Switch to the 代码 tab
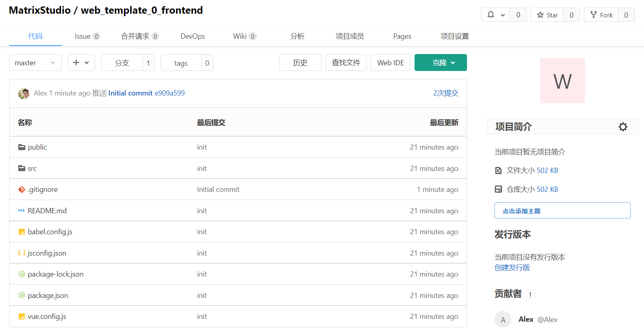 pyautogui.click(x=35, y=36)
